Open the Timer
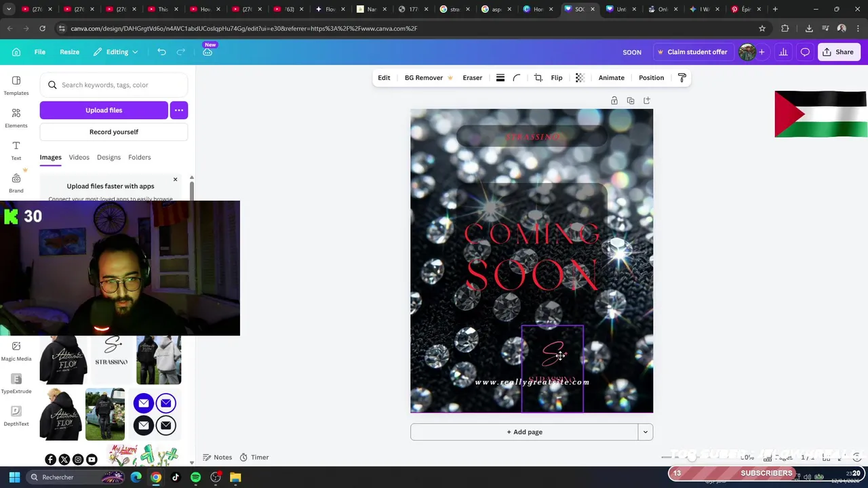Image resolution: width=868 pixels, height=488 pixels. pyautogui.click(x=254, y=457)
